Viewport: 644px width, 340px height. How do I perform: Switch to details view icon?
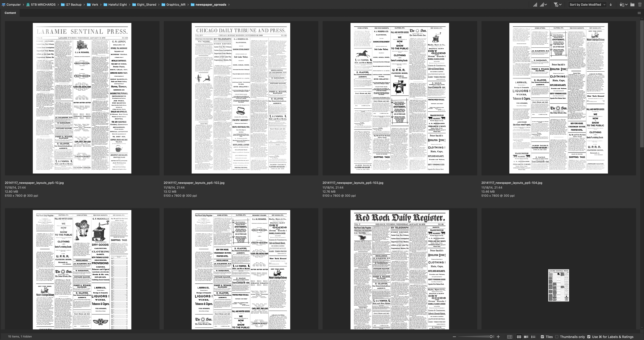point(526,337)
